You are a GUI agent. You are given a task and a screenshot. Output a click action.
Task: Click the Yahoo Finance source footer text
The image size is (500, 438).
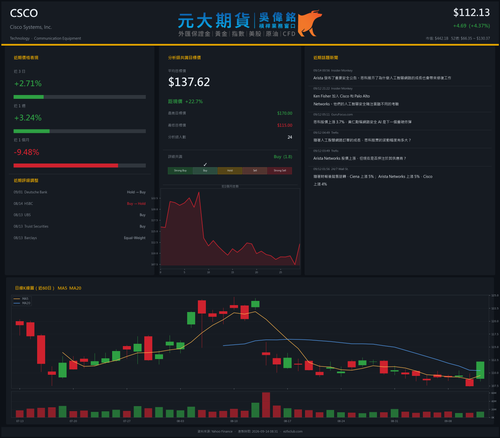click(215, 431)
